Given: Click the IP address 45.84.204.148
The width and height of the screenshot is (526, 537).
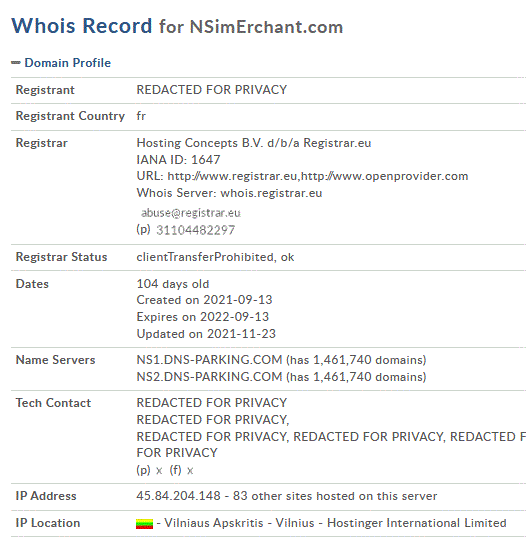Looking at the screenshot, I should pos(178,496).
